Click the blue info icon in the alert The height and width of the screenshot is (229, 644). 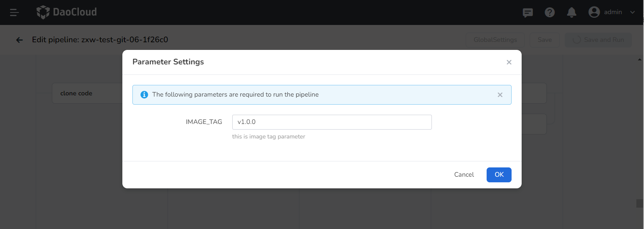point(144,95)
